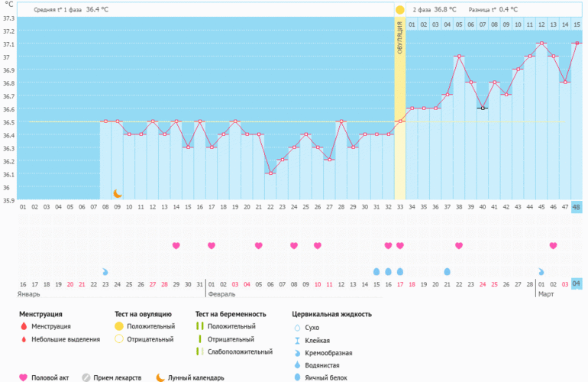The image size is (588, 382).
Task: Select the heart icon on cycle day 38
Action: tap(459, 245)
